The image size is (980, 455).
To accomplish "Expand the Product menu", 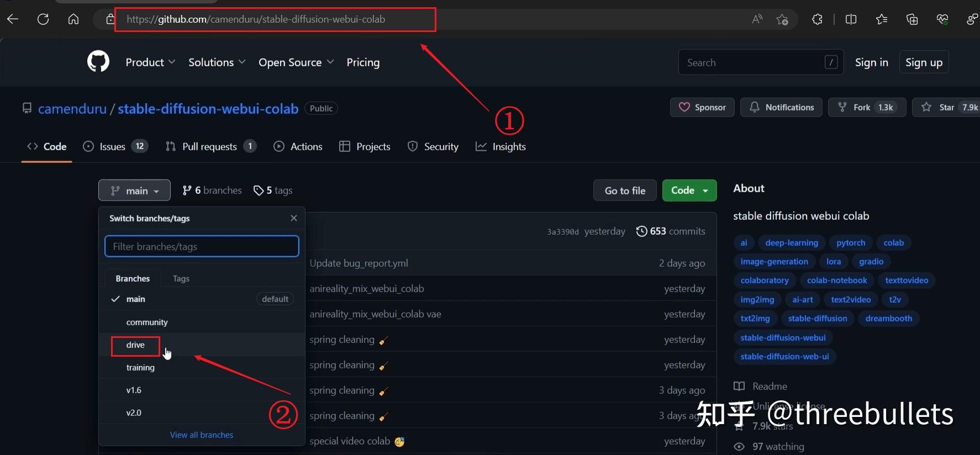I will pyautogui.click(x=150, y=62).
